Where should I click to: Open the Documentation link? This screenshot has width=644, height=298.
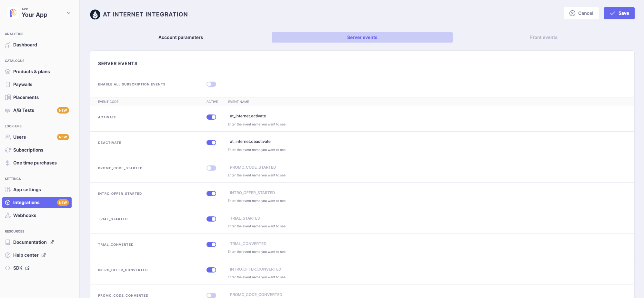pos(37,242)
